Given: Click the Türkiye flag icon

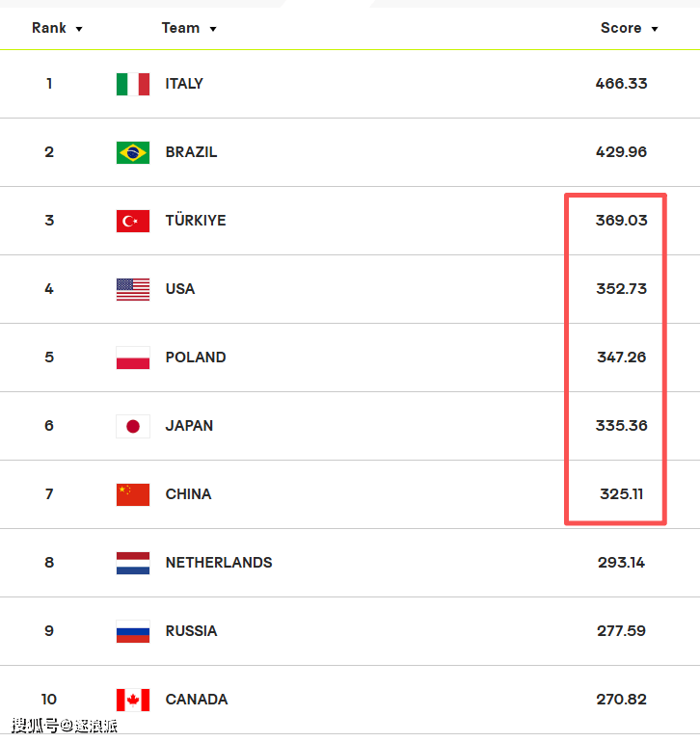Looking at the screenshot, I should [133, 221].
